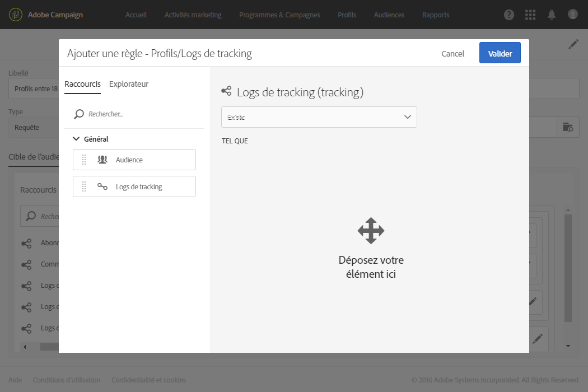
Task: Click the Cancel button
Action: (x=452, y=54)
